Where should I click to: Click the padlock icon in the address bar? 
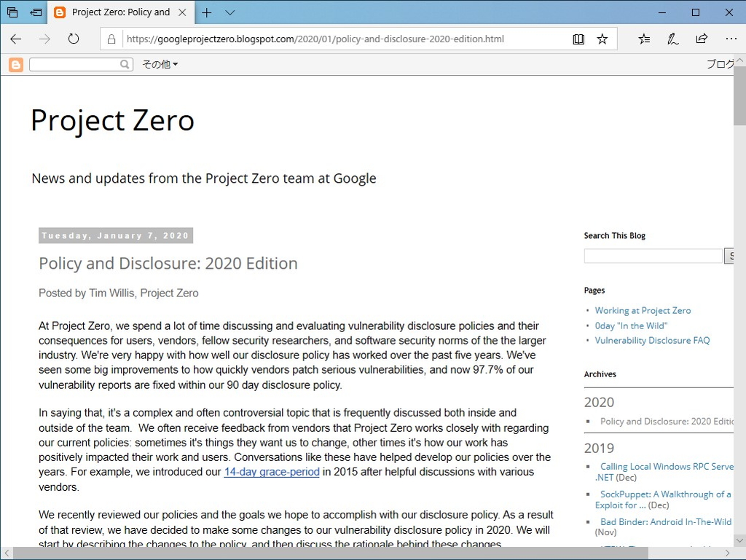coord(110,39)
